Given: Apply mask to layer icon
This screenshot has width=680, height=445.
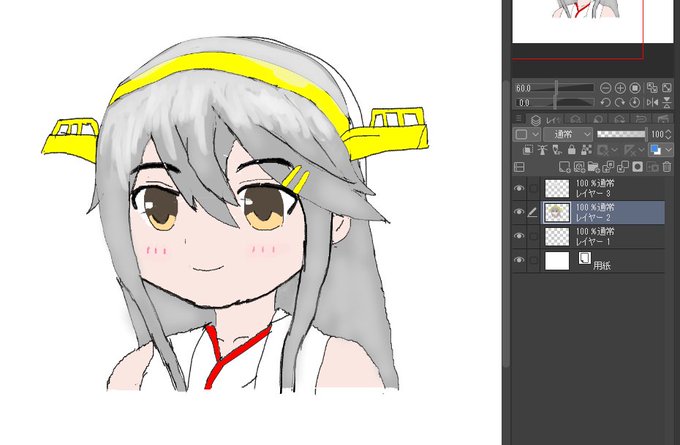Looking at the screenshot, I should 652,167.
